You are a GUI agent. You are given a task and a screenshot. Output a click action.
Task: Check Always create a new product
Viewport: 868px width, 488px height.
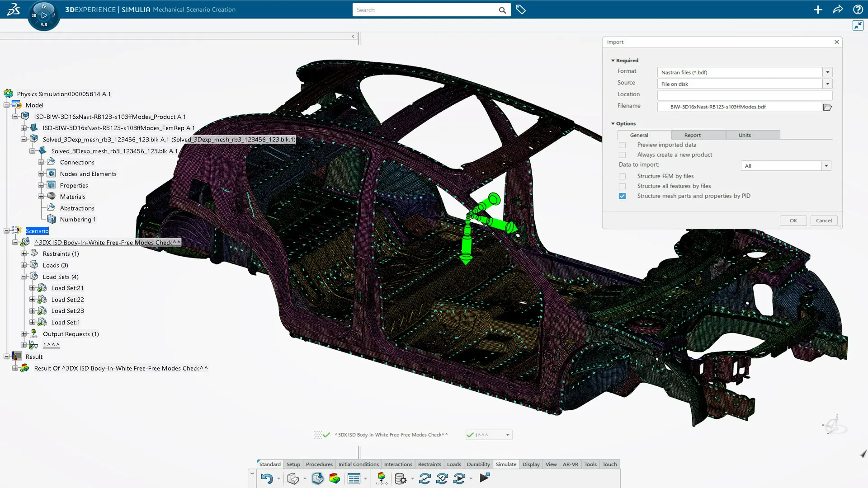pos(623,155)
